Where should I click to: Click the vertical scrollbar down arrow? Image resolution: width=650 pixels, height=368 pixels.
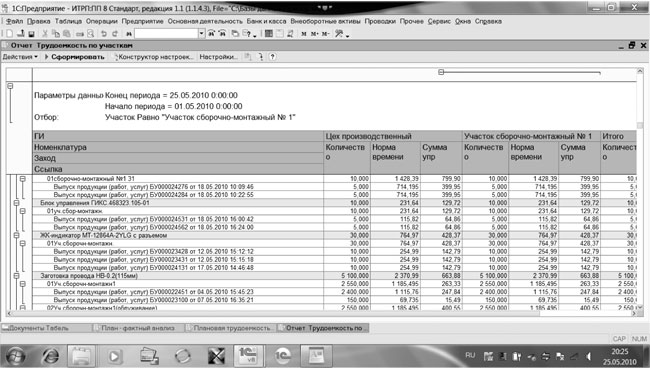pyautogui.click(x=640, y=307)
